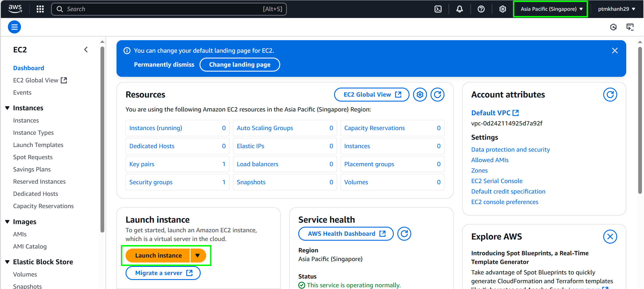
Task: Open Reserved Instances in sidebar
Action: click(39, 182)
